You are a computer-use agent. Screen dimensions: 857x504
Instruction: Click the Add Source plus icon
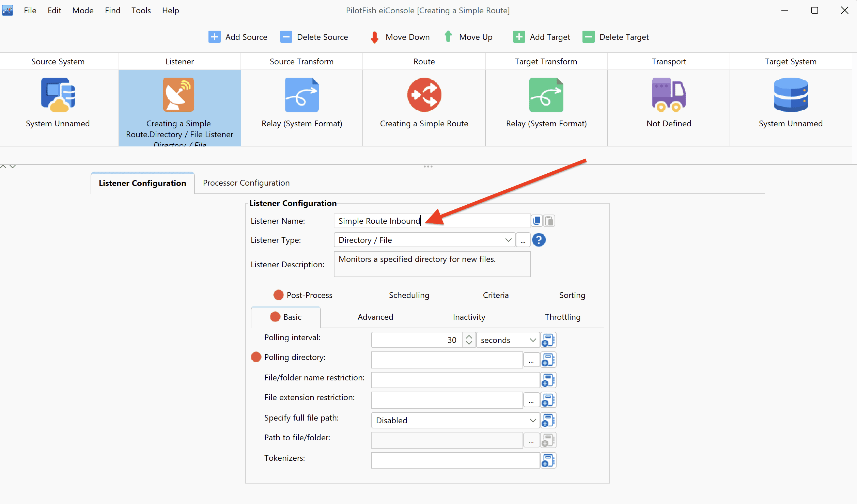(x=214, y=37)
